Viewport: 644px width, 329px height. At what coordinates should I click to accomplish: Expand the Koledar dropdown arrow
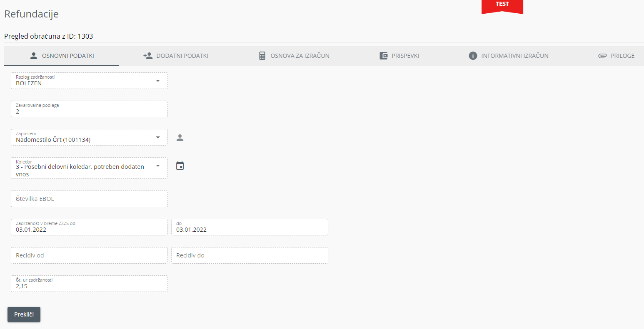pyautogui.click(x=158, y=166)
